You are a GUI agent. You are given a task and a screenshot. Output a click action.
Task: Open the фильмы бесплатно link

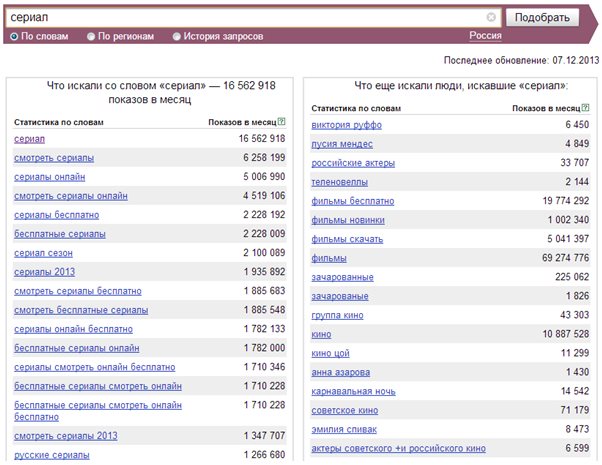(x=353, y=201)
